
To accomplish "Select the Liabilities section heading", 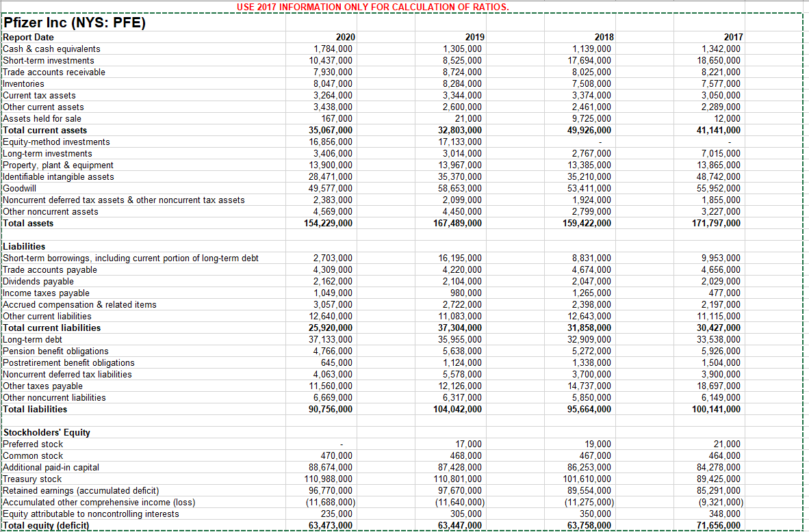I will [x=24, y=246].
